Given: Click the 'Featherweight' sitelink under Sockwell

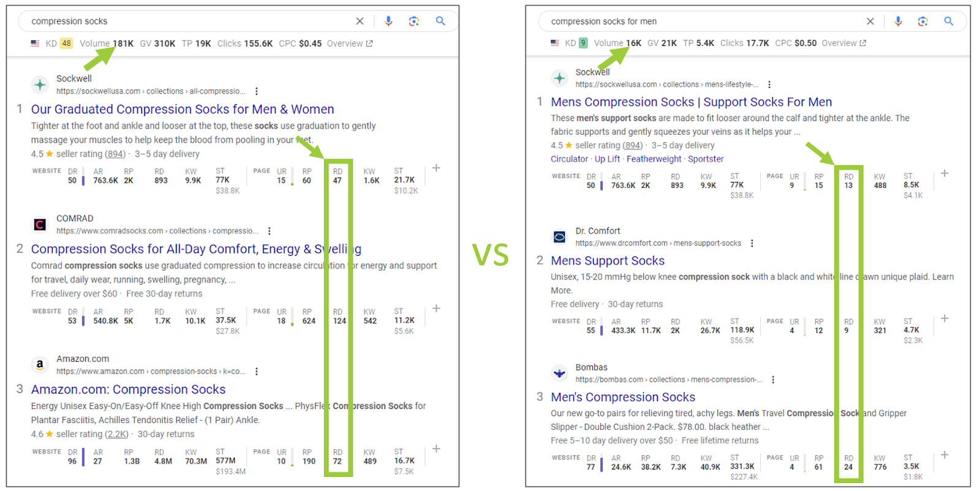Looking at the screenshot, I should tap(654, 159).
